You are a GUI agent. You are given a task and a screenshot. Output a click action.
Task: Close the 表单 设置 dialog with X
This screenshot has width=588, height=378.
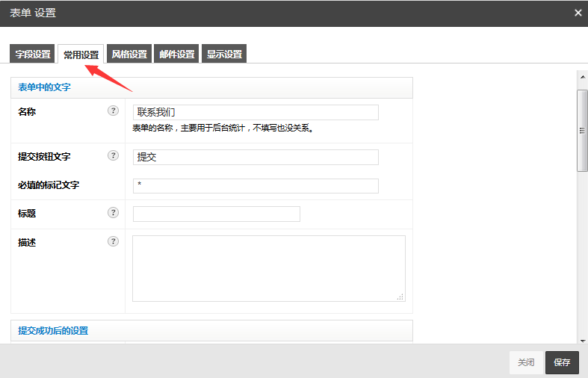click(578, 13)
